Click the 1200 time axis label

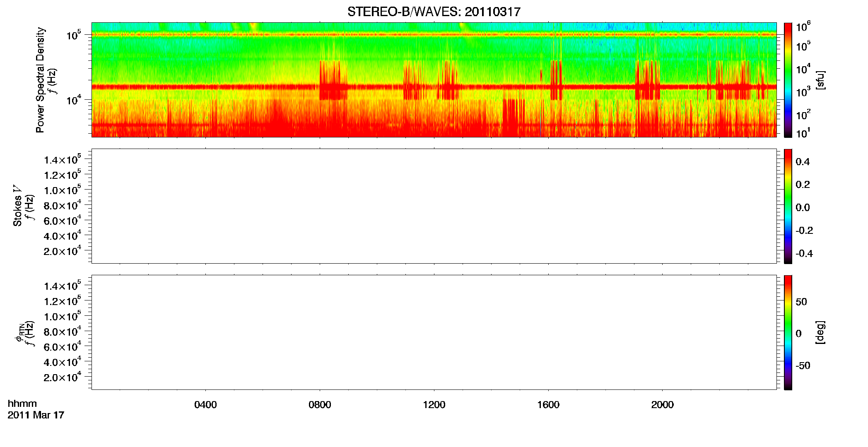[434, 405]
